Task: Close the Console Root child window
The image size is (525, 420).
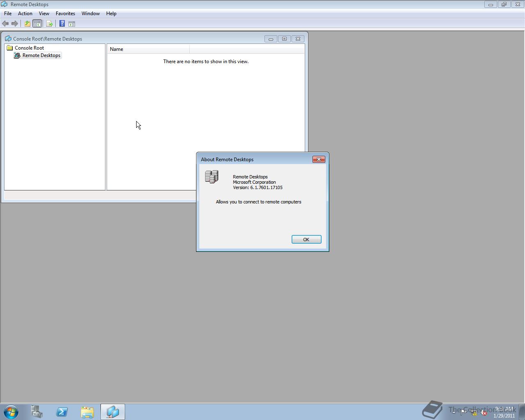Action: (298, 39)
